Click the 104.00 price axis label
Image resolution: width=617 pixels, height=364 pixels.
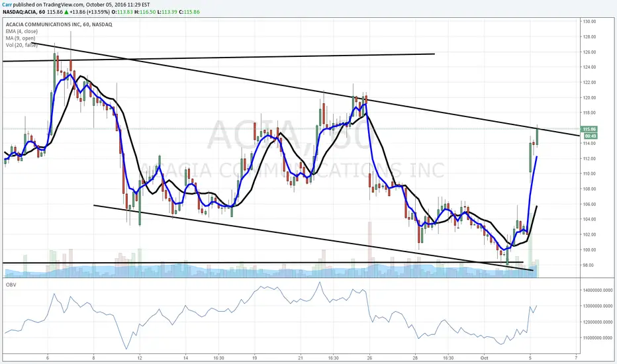click(590, 219)
